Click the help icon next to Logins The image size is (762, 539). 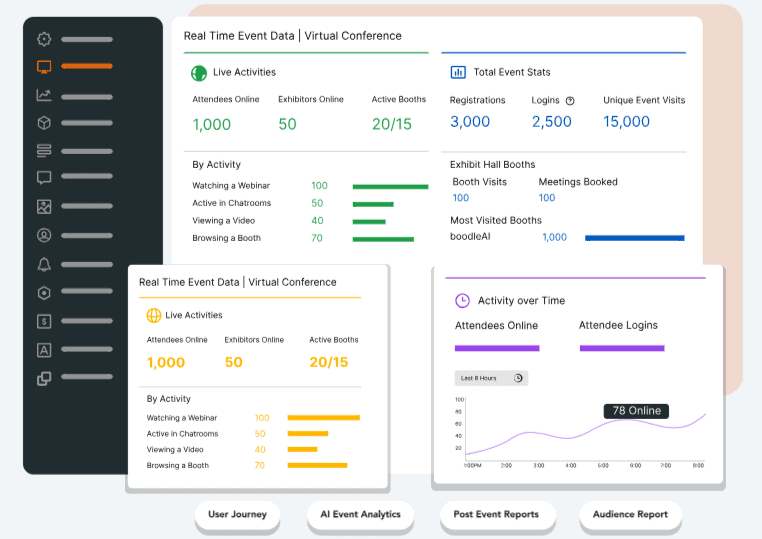[570, 101]
